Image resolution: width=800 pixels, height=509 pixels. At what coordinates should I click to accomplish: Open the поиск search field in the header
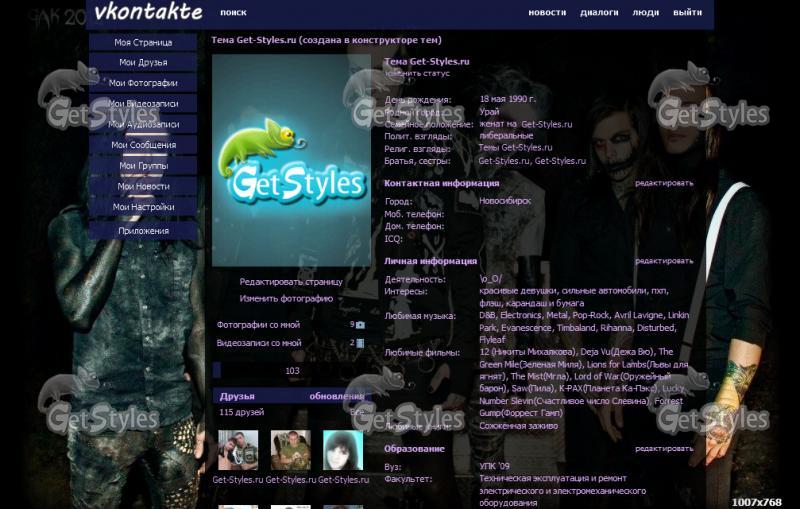(233, 13)
